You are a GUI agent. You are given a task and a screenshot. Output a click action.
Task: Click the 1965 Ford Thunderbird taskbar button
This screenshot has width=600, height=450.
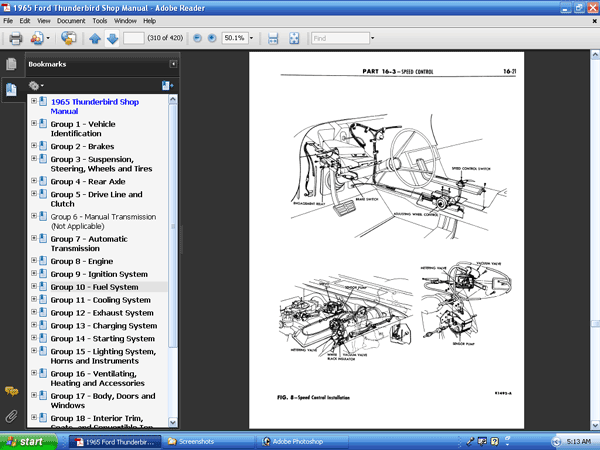(x=115, y=442)
